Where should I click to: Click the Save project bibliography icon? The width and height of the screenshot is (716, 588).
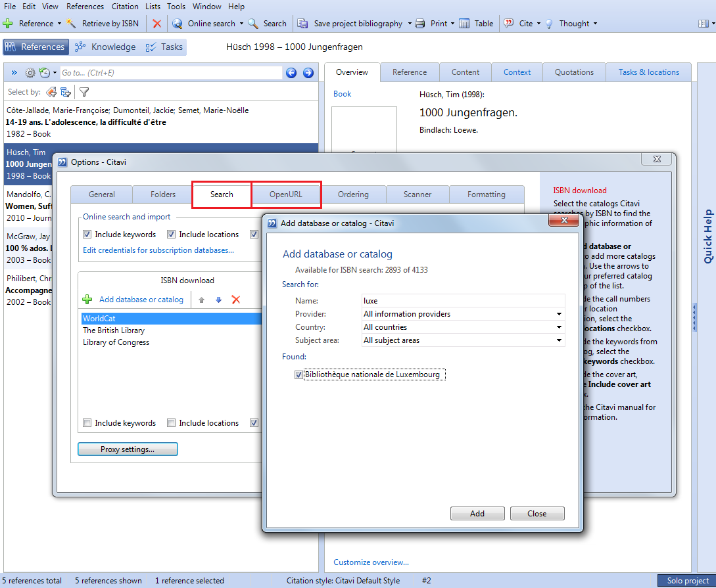pyautogui.click(x=302, y=23)
